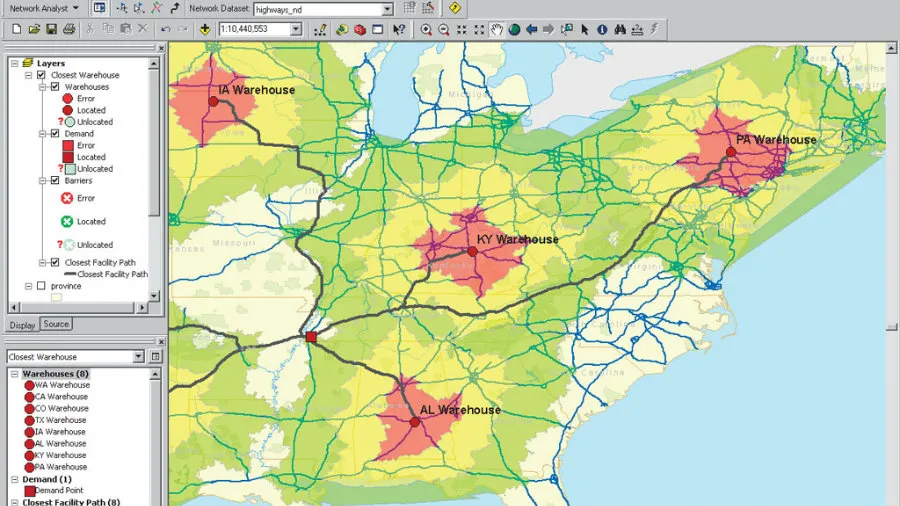Click Demand Point in the list
The height and width of the screenshot is (506, 900).
(61, 490)
